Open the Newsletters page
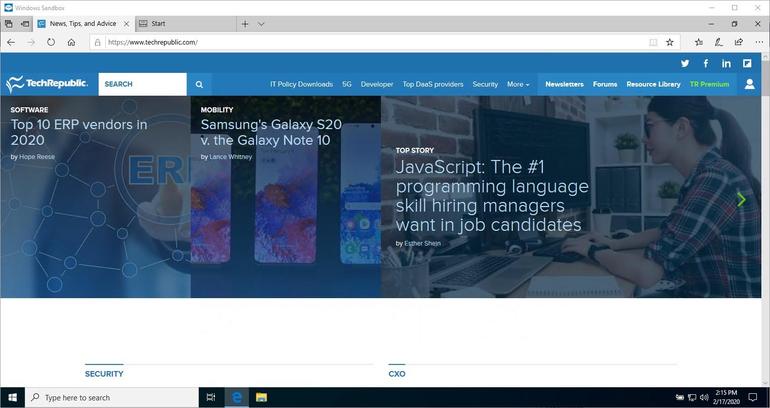Image resolution: width=770 pixels, height=408 pixels. coord(564,84)
